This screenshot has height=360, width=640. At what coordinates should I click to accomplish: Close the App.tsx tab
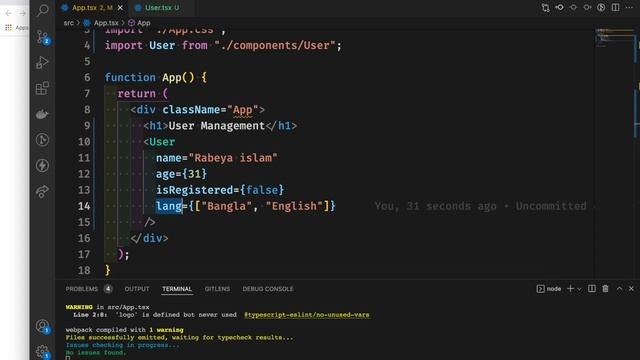pos(120,8)
